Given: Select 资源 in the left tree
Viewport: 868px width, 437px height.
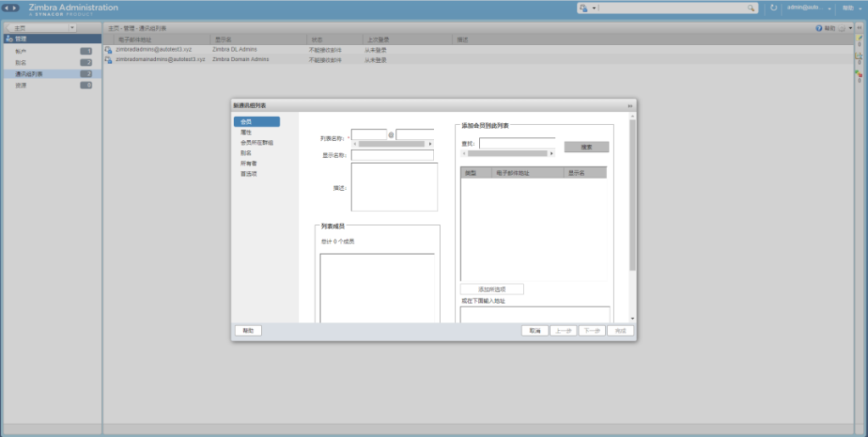Looking at the screenshot, I should [x=53, y=86].
